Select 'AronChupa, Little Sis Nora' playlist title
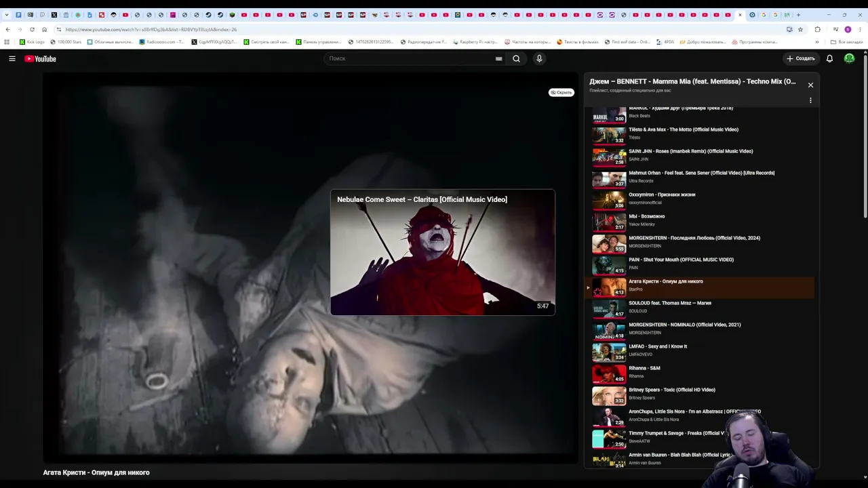The width and height of the screenshot is (868, 488). coord(694,411)
